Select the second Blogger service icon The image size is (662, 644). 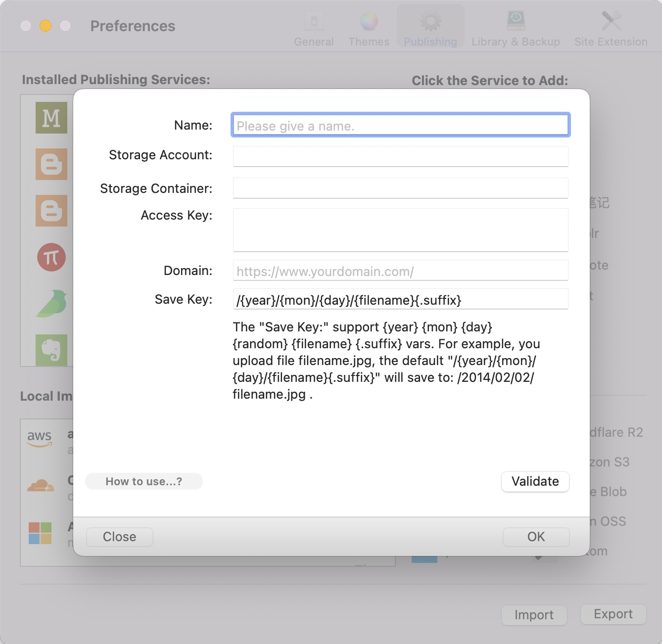(x=51, y=211)
